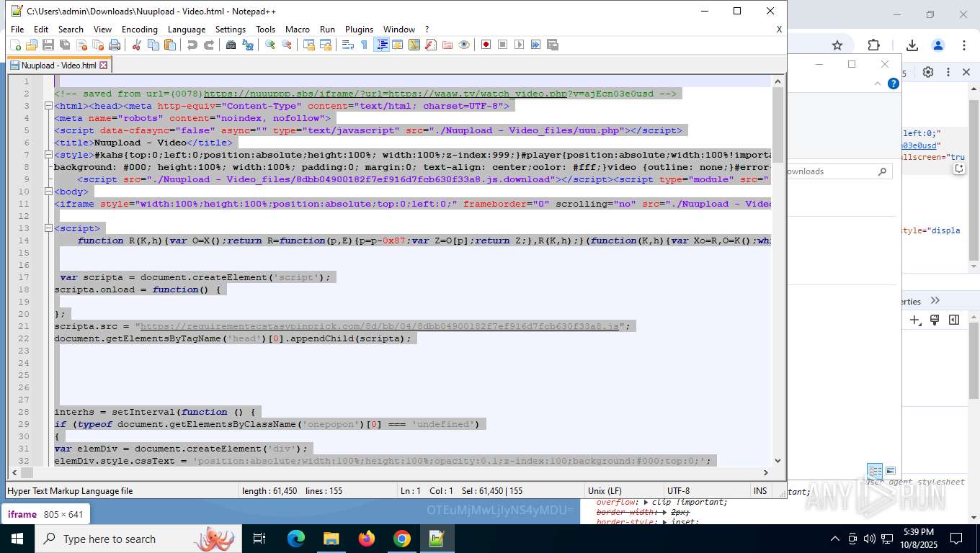
Task: Toggle Show All Characters pilcrow icon
Action: [364, 45]
